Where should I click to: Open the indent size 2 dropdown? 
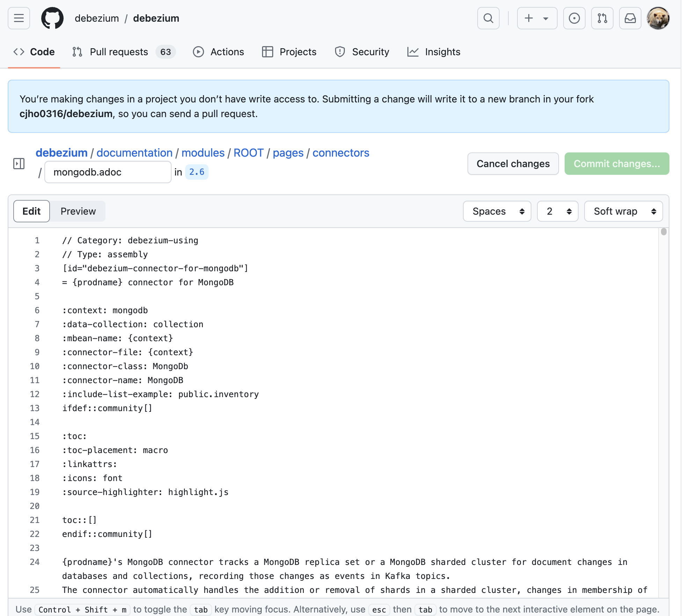coord(557,211)
